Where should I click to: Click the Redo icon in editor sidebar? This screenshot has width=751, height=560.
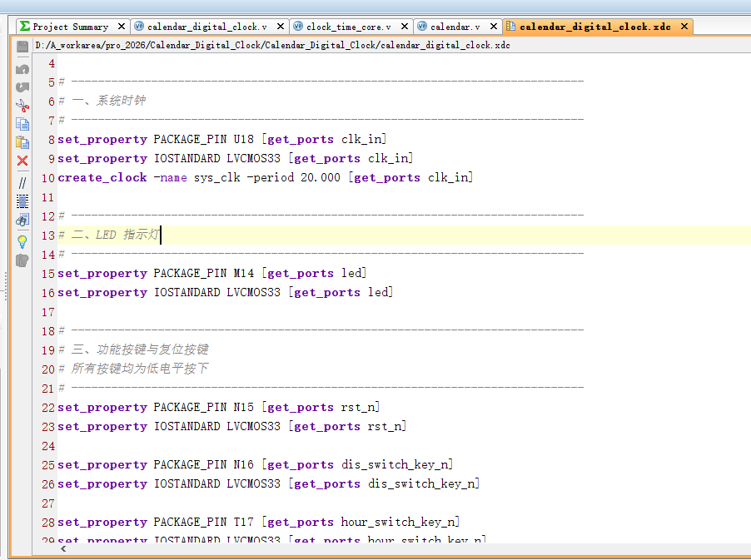point(22,87)
